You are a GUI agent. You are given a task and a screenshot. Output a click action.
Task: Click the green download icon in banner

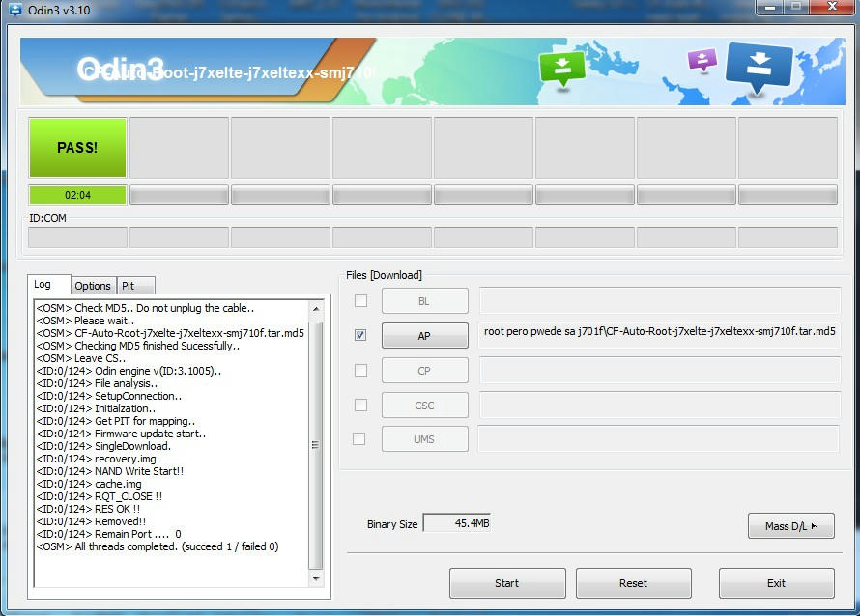click(x=562, y=70)
